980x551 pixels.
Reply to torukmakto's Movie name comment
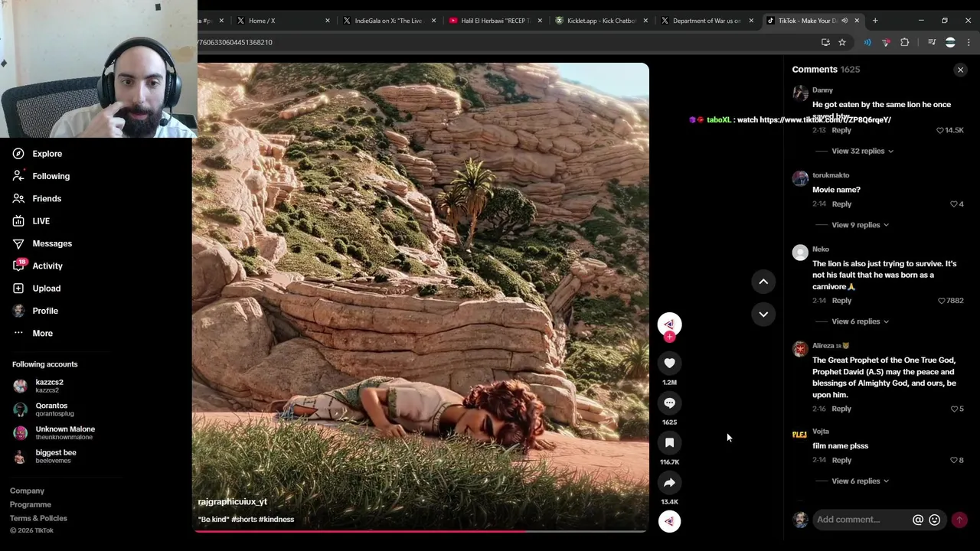pyautogui.click(x=841, y=204)
